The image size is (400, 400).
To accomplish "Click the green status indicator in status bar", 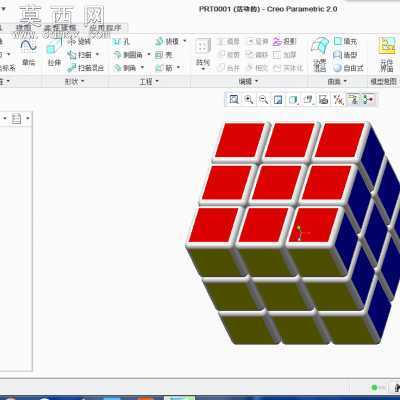I will click(374, 387).
